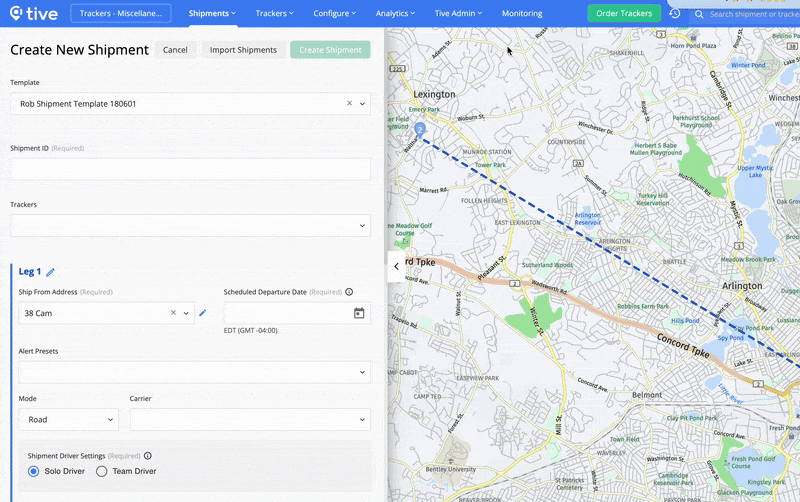Select the Solo Driver option
The height and width of the screenshot is (502, 800).
[34, 471]
